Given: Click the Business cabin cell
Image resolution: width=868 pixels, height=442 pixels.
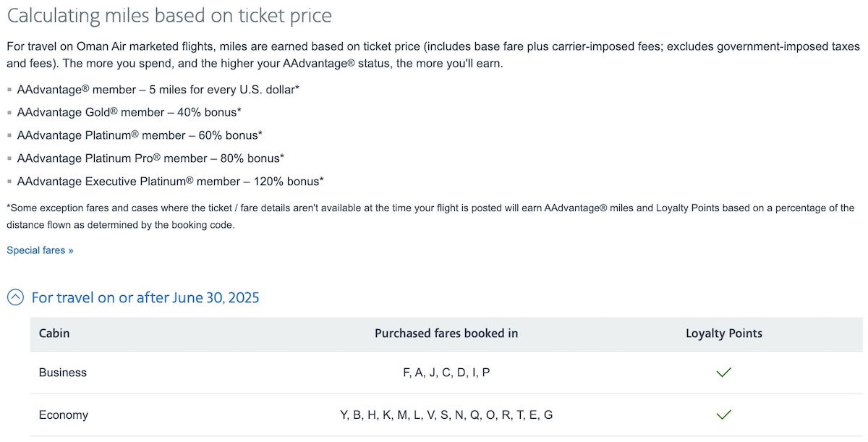Looking at the screenshot, I should 63,373.
